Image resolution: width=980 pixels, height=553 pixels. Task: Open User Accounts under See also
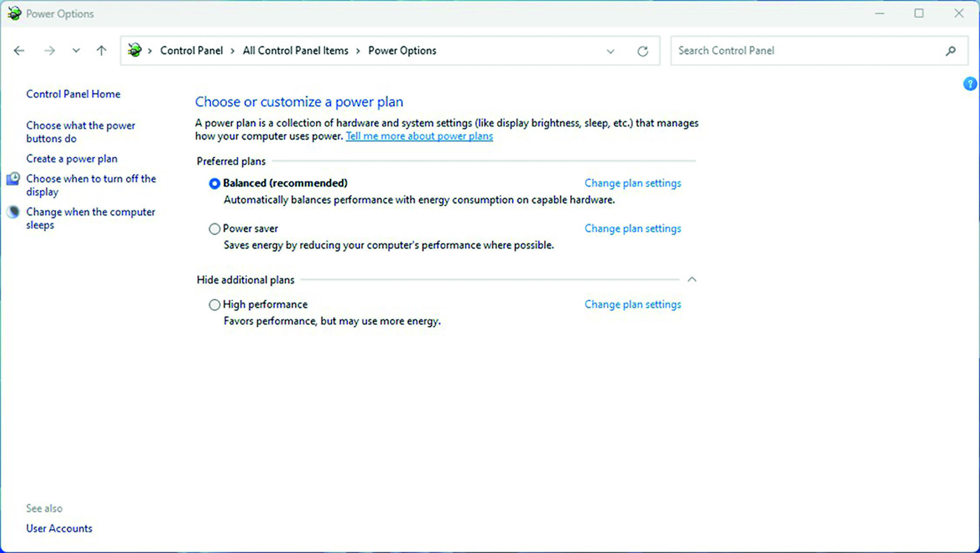tap(59, 528)
